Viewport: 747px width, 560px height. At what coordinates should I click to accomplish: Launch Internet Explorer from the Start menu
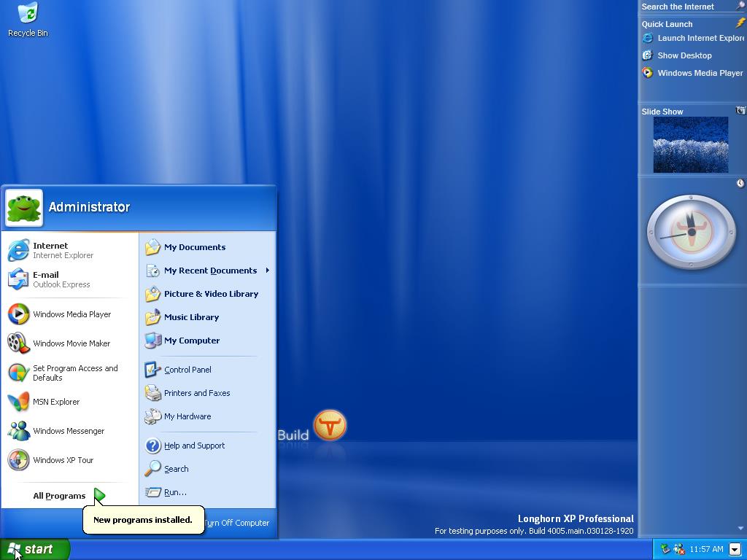point(69,251)
